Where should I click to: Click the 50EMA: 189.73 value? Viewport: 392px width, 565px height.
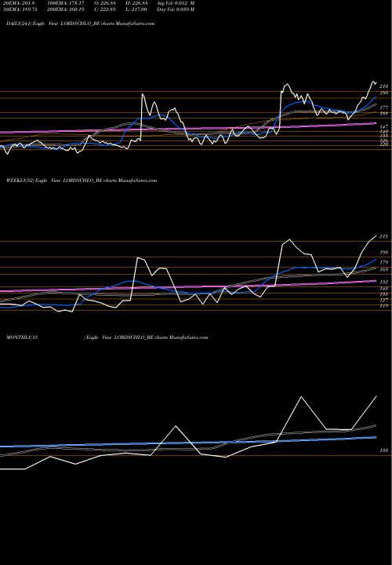(x=22, y=9)
